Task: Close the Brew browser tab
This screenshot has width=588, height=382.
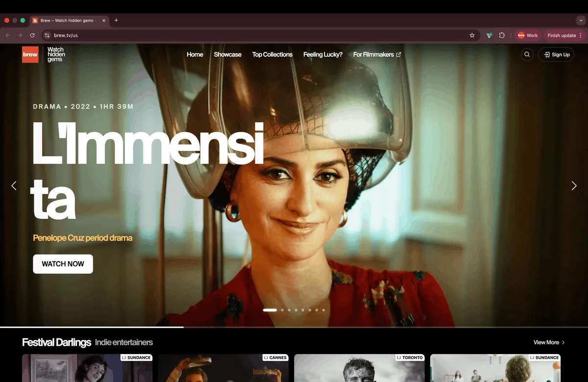Action: [104, 21]
